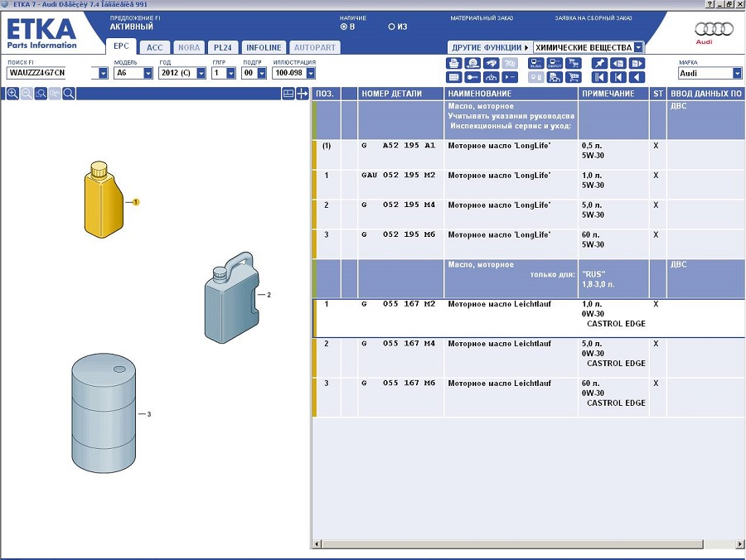Switch to the PL24 tab
This screenshot has height=560, width=746.
click(x=223, y=47)
